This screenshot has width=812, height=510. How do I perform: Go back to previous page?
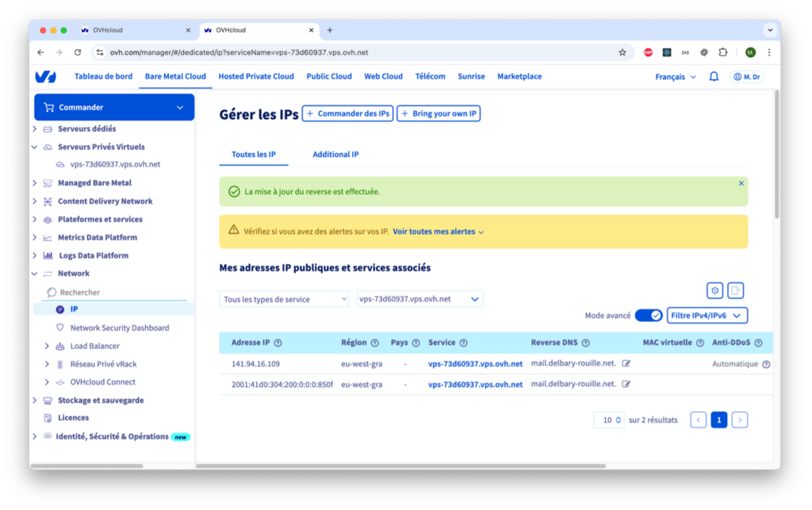(x=40, y=52)
